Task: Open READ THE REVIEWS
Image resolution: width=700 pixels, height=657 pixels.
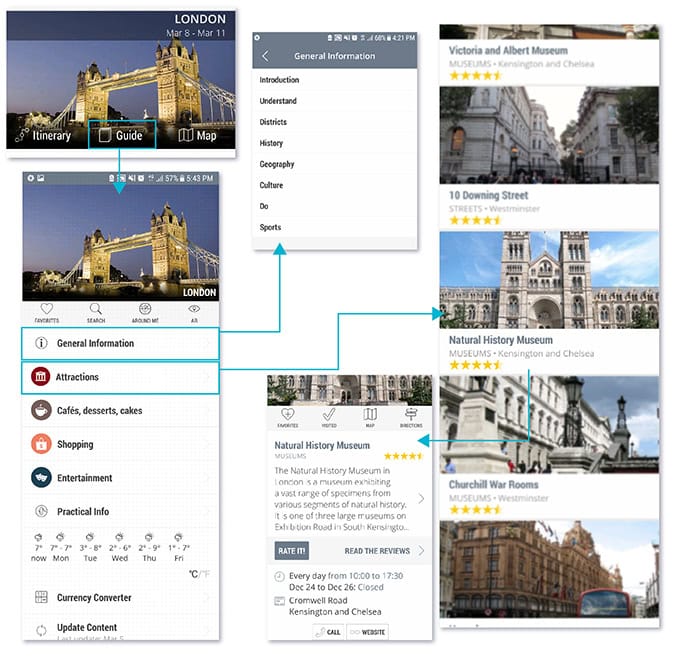Action: [x=383, y=551]
